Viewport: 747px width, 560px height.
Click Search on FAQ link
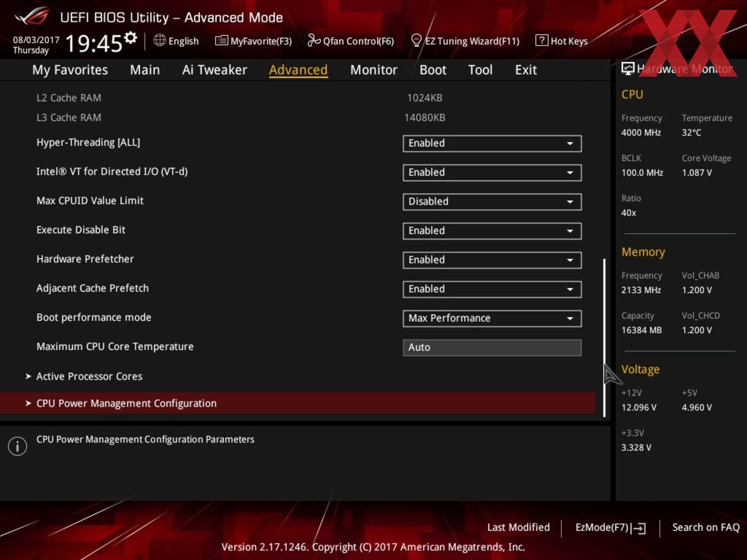pos(706,527)
